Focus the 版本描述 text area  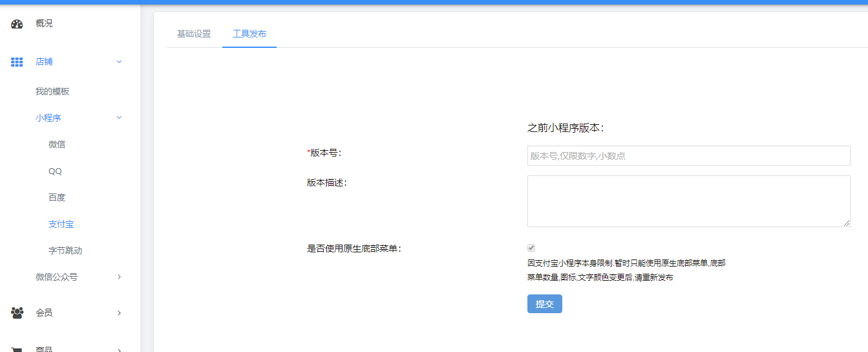click(x=688, y=201)
